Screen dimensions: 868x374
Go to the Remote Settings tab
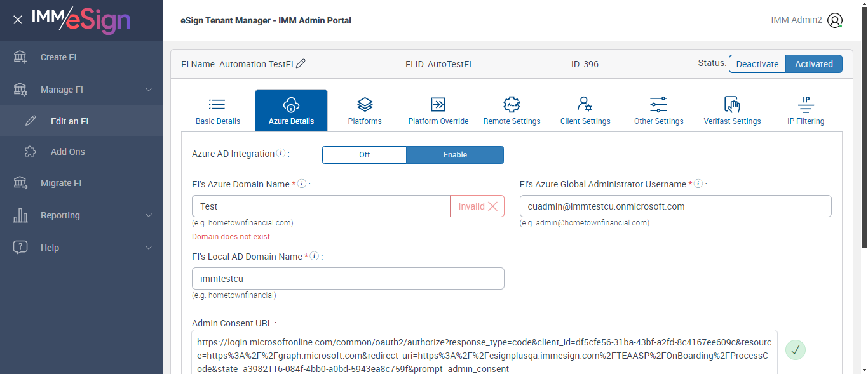pyautogui.click(x=512, y=110)
